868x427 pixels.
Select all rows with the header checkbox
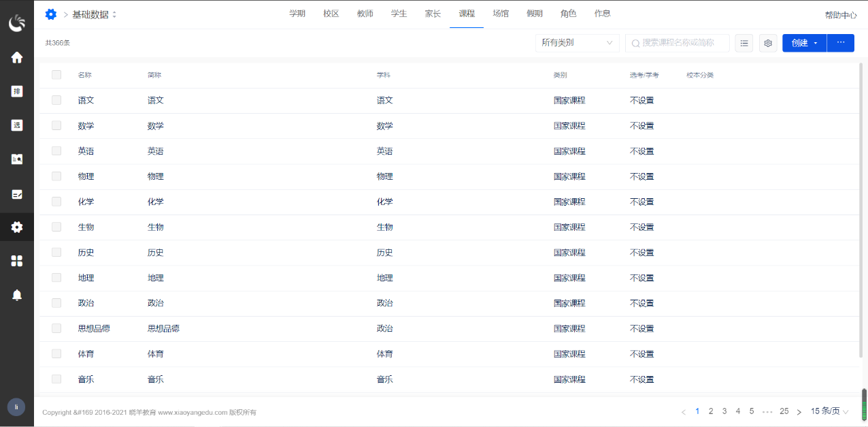pos(56,75)
